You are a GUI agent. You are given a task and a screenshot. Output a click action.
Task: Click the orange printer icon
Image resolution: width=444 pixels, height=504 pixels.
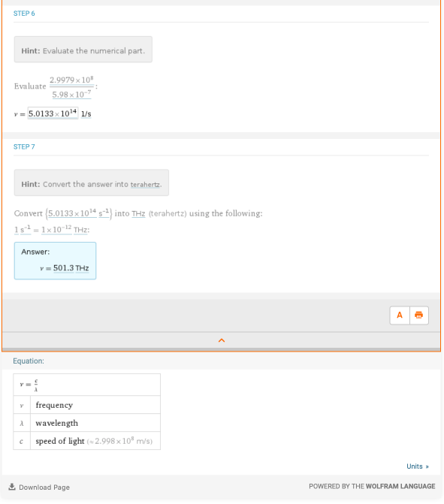coord(418,315)
